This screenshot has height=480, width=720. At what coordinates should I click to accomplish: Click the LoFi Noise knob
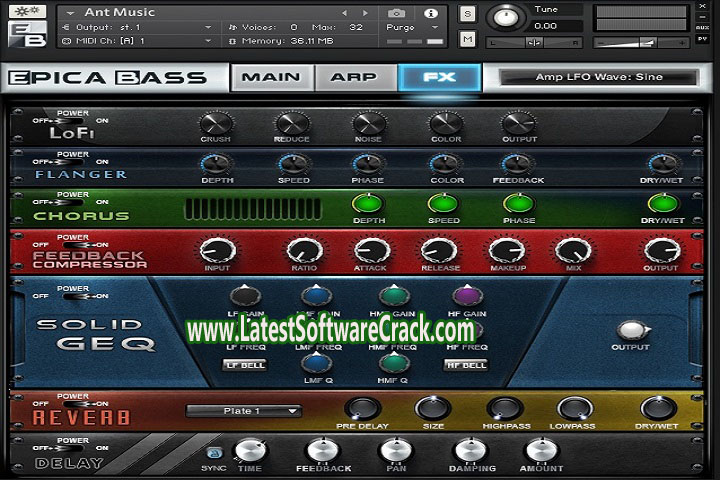click(368, 123)
